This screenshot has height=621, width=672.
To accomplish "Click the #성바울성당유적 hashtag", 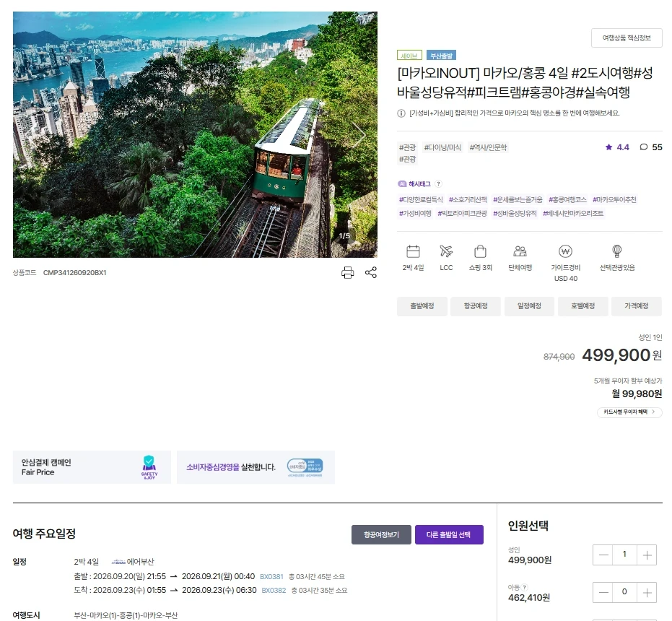I will (x=515, y=214).
